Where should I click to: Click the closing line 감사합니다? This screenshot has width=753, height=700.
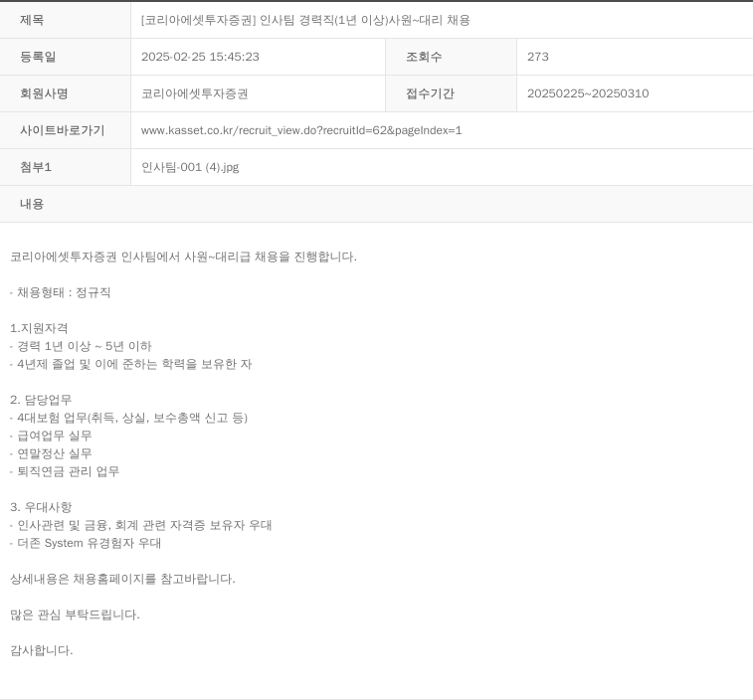tap(42, 650)
